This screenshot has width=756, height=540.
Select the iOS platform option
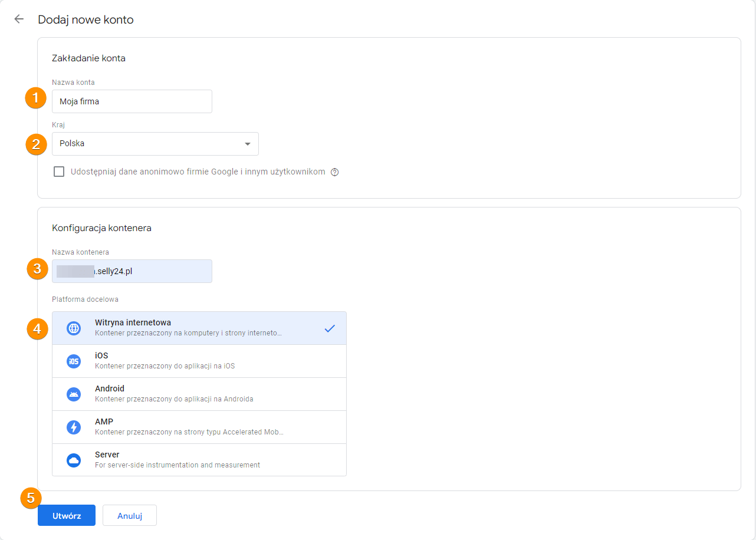pyautogui.click(x=199, y=361)
